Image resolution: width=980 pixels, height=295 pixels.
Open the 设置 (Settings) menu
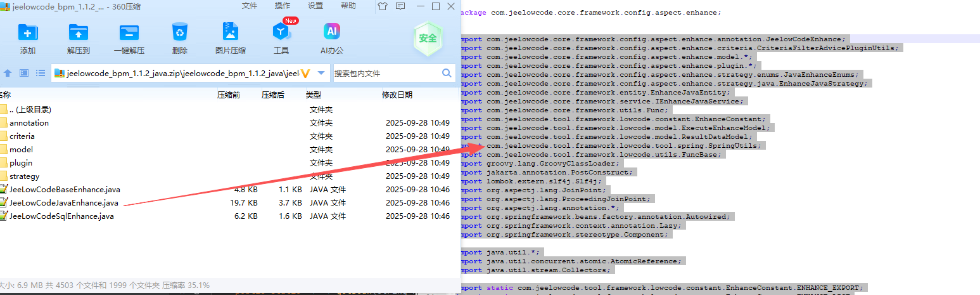coord(315,6)
